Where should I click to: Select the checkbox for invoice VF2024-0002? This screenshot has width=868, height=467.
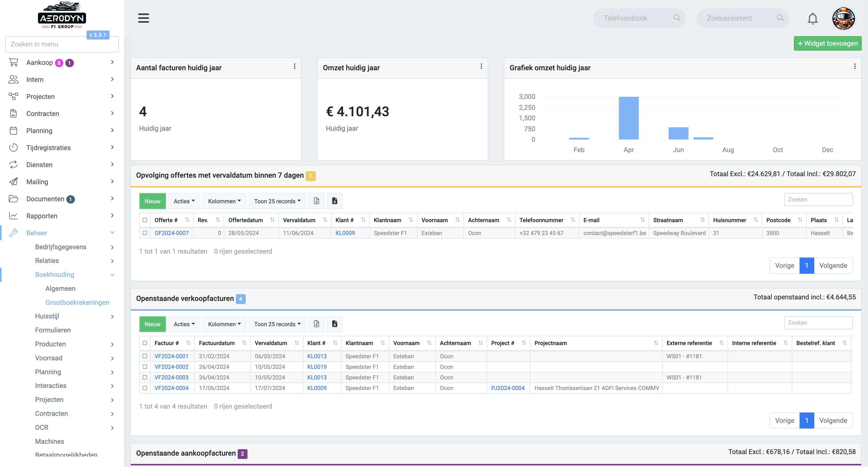[x=145, y=367]
